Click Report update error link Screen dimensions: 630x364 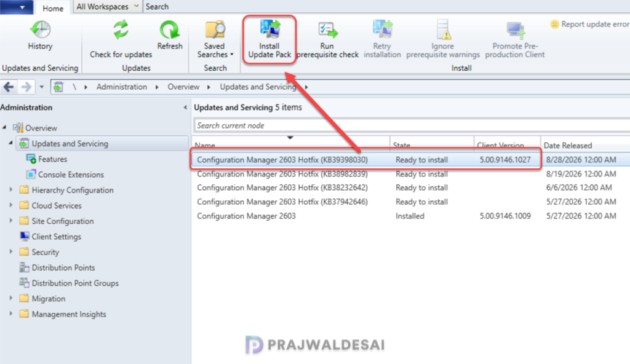click(x=589, y=24)
